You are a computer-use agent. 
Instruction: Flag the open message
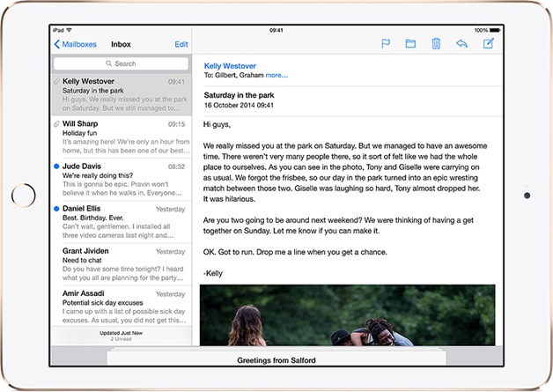(x=386, y=44)
